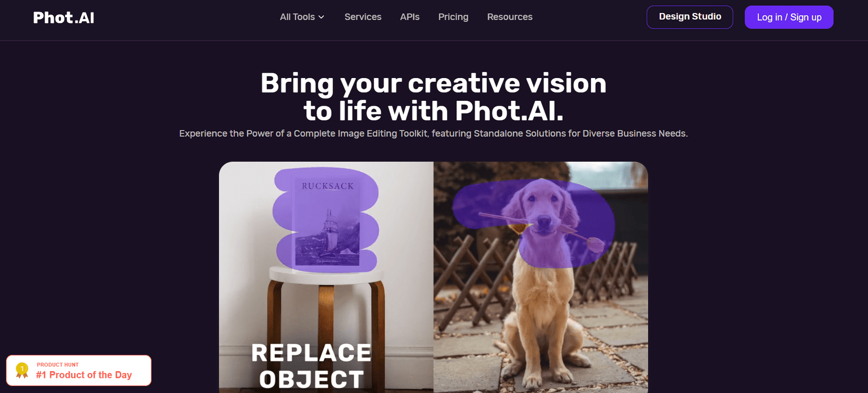Click the PRODUCT HUNT label text
Image resolution: width=868 pixels, height=393 pixels.
click(58, 365)
